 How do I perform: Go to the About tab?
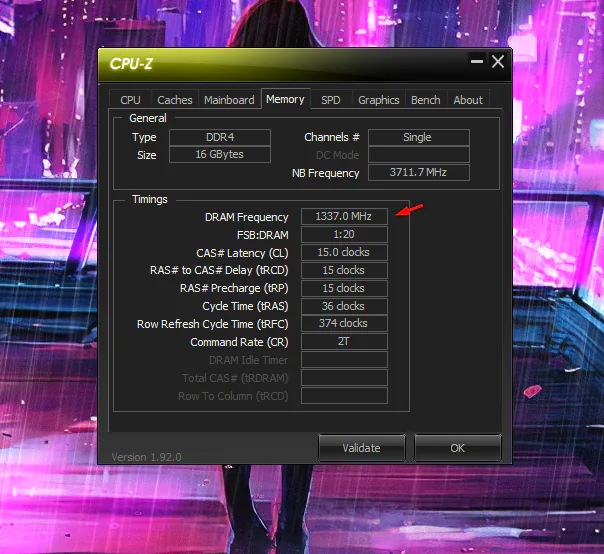point(468,100)
